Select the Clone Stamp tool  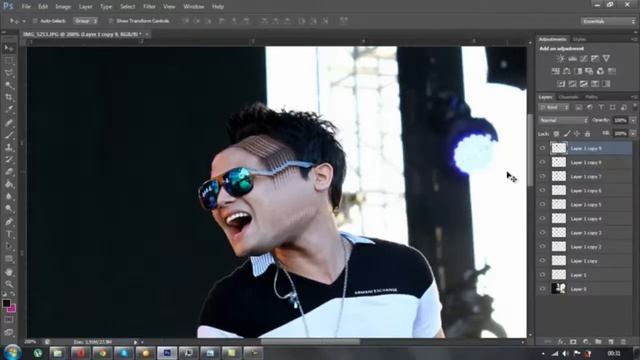click(x=9, y=147)
